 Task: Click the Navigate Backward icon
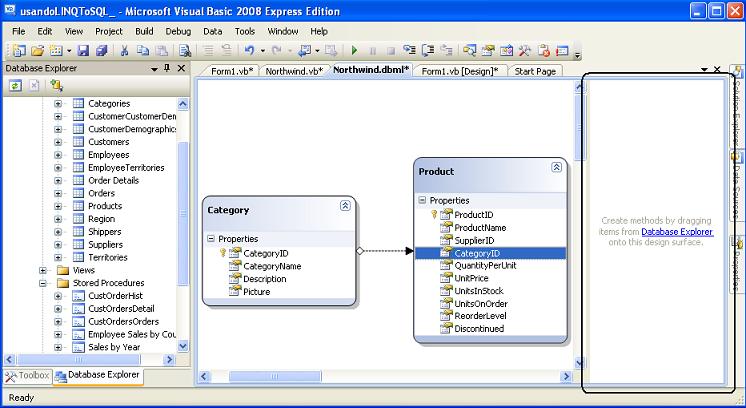(x=304, y=50)
